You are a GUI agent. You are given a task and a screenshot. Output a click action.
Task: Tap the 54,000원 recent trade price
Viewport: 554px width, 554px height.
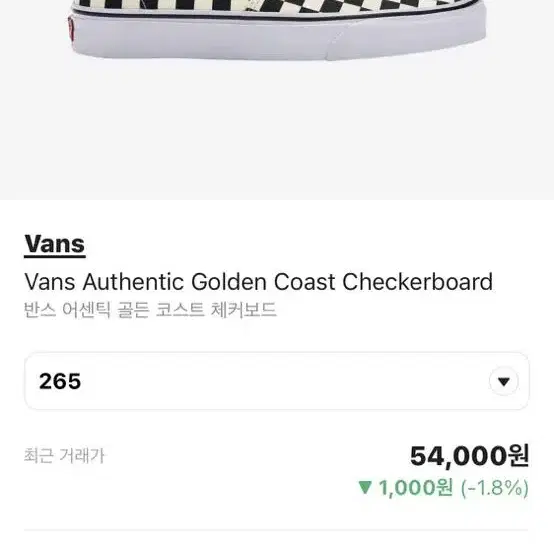click(x=470, y=456)
